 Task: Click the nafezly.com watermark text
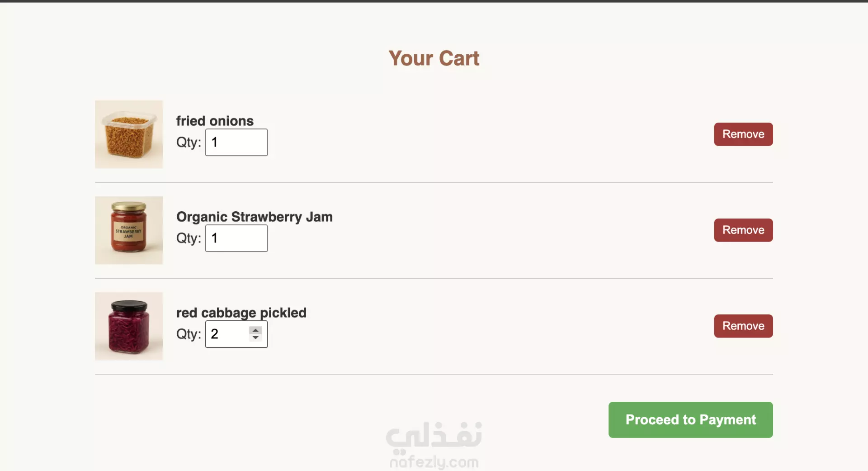click(x=434, y=462)
